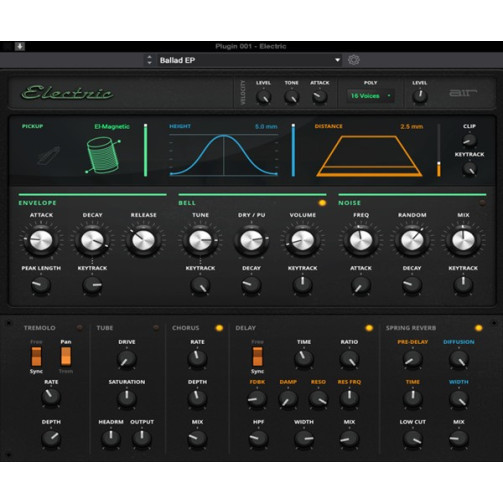The height and width of the screenshot is (503, 503).
Task: Click the Tube Saturation knob
Action: coord(127,398)
